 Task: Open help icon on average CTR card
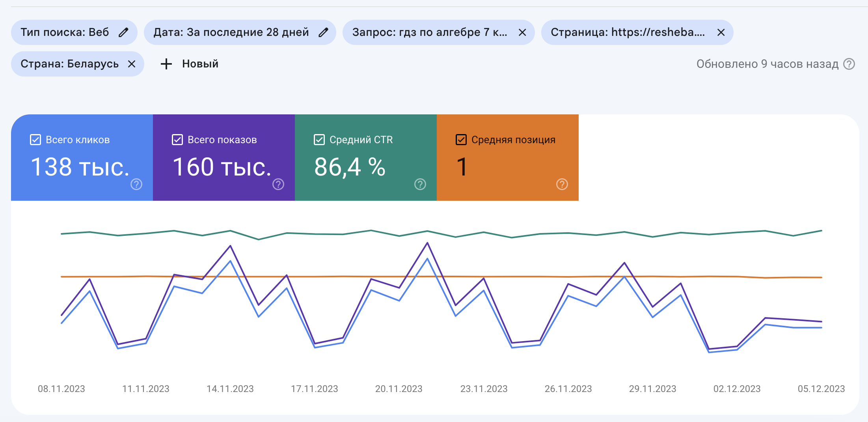[x=420, y=184]
